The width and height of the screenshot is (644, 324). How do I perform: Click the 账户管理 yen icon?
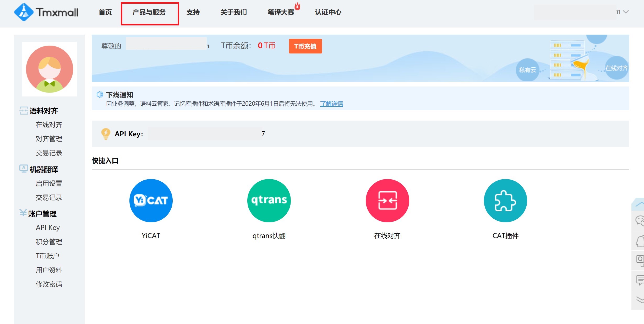click(23, 213)
